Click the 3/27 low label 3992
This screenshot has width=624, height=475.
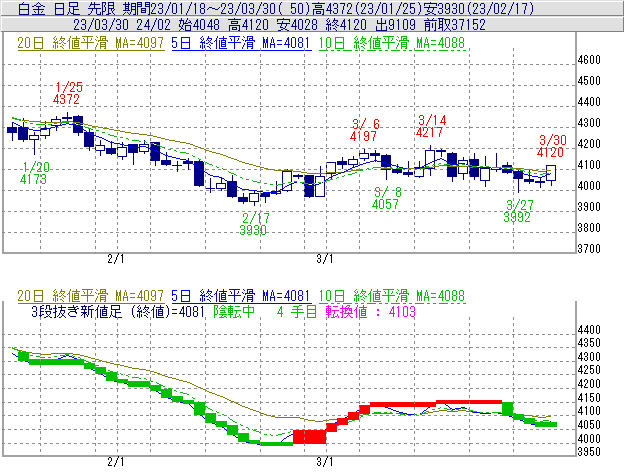517,217
